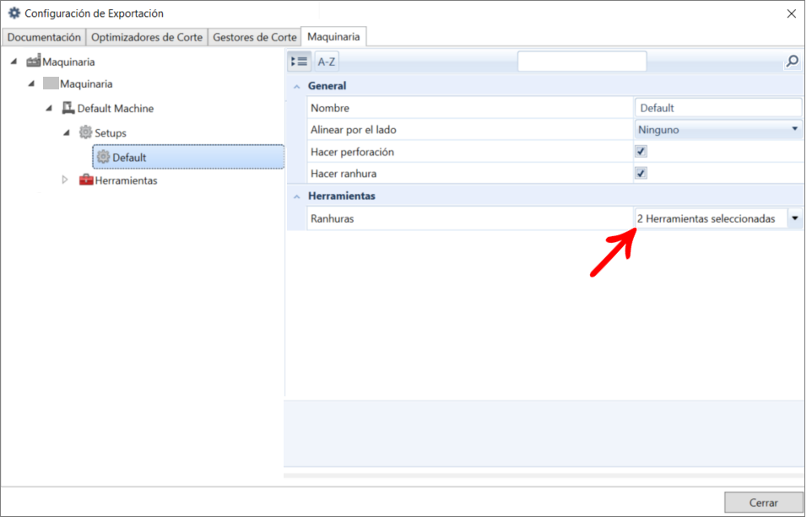Image resolution: width=812 pixels, height=522 pixels.
Task: Select the Default Machine tree label
Action: pyautogui.click(x=116, y=108)
